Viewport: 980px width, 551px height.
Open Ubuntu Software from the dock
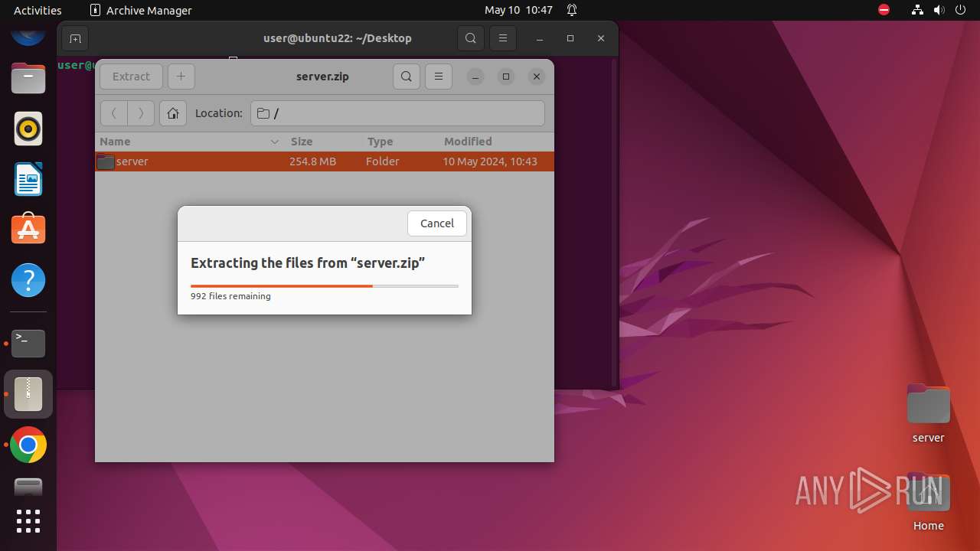pos(28,230)
